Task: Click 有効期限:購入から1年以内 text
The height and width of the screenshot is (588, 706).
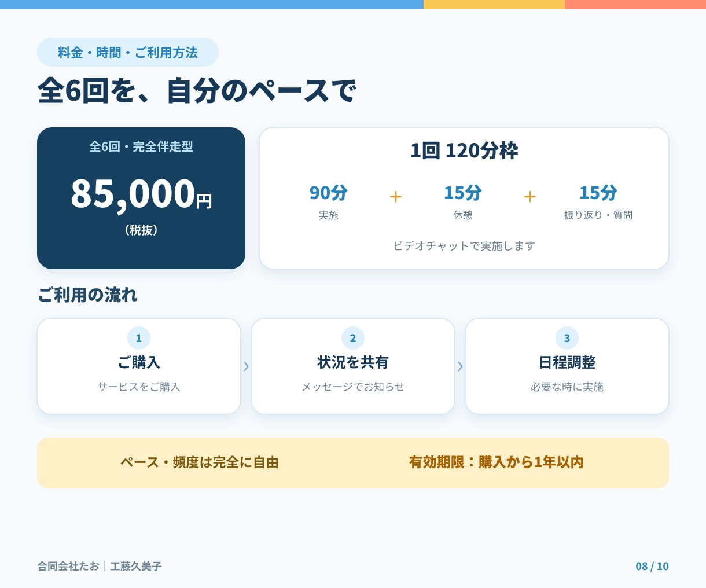Action: (x=496, y=462)
